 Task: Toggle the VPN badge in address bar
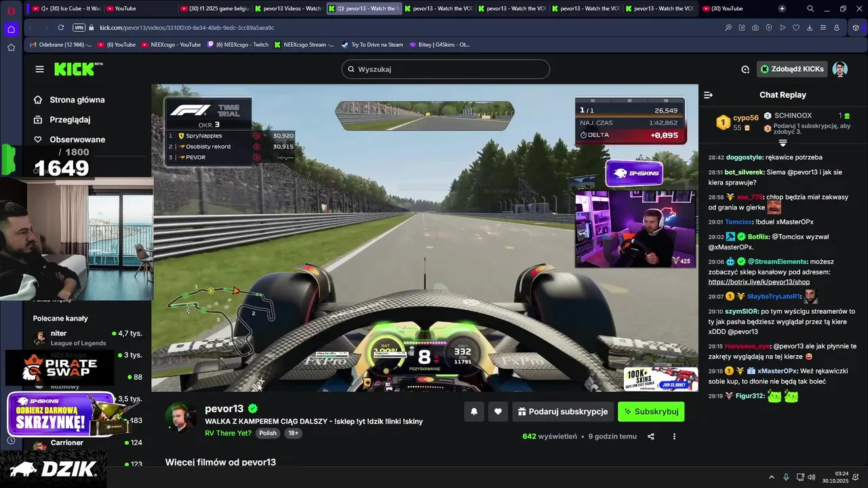(79, 28)
